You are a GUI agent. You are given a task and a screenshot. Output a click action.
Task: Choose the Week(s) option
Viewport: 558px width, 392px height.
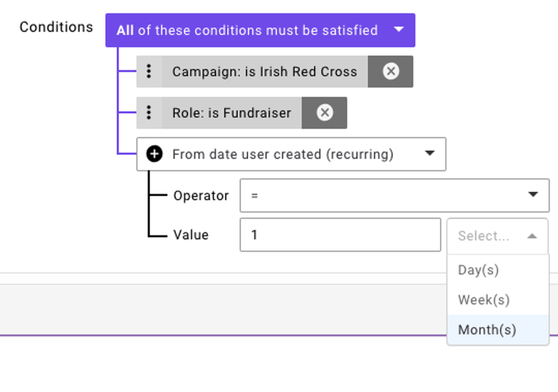click(x=484, y=300)
